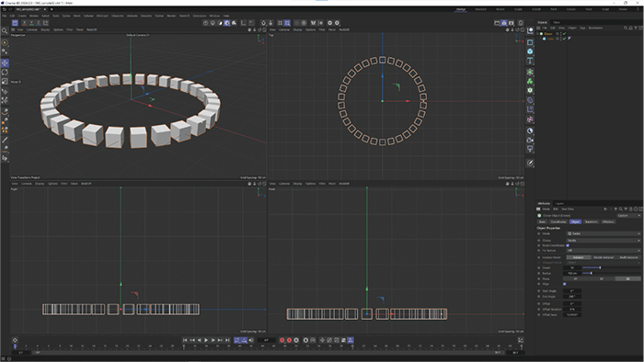Click the timeline playhead at frame zero
This screenshot has height=362, width=644.
pos(16,346)
